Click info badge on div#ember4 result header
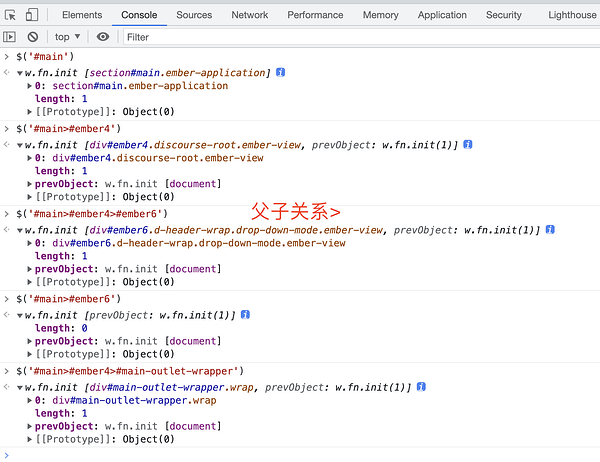This screenshot has width=600, height=462. (x=468, y=144)
